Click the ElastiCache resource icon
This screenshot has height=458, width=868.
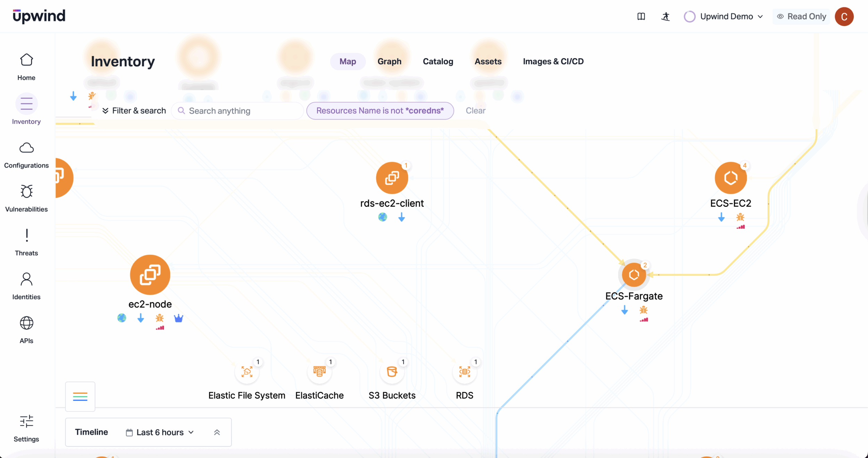(319, 371)
